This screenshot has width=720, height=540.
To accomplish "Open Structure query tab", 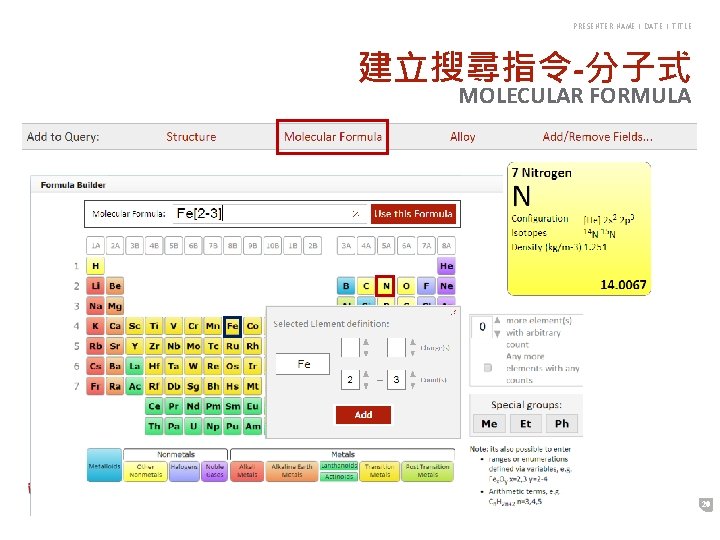I will tap(191, 137).
